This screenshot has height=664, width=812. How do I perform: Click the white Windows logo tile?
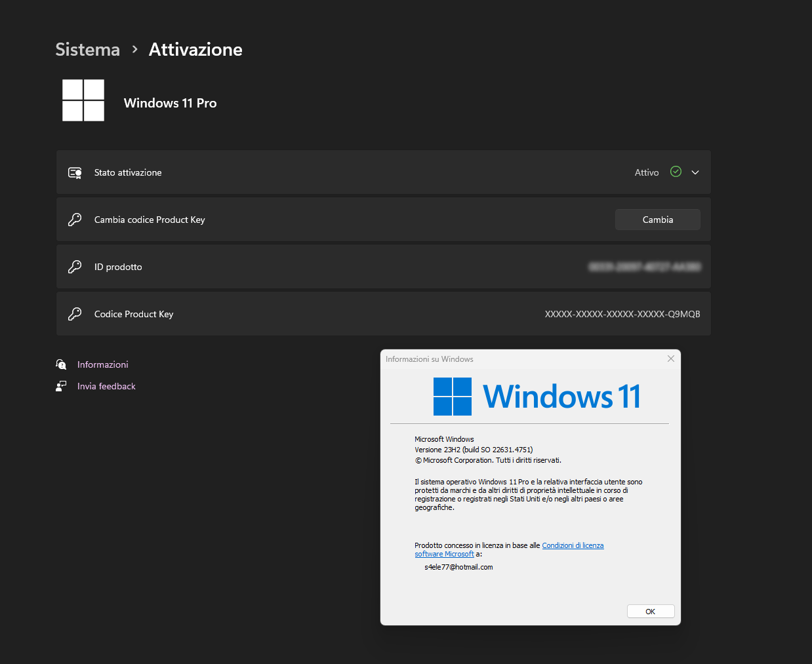tap(83, 100)
